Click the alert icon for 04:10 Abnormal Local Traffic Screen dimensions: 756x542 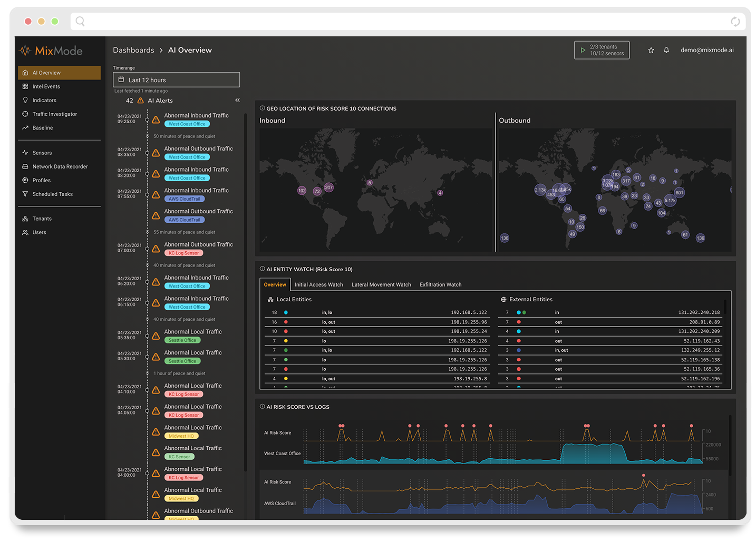click(156, 390)
